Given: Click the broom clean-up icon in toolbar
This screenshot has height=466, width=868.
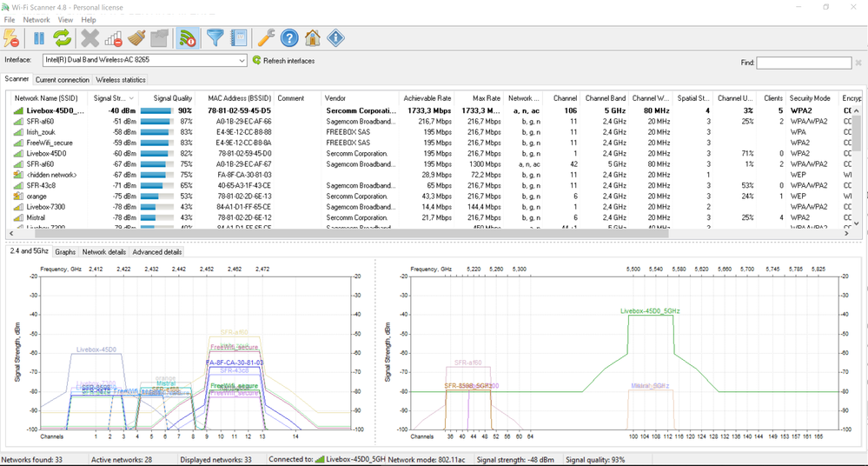Looking at the screenshot, I should (136, 38).
